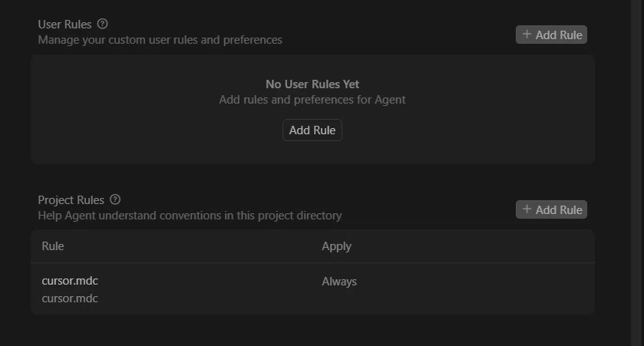
Task: Click Add Rule under No User Rules Yet
Action: point(312,130)
